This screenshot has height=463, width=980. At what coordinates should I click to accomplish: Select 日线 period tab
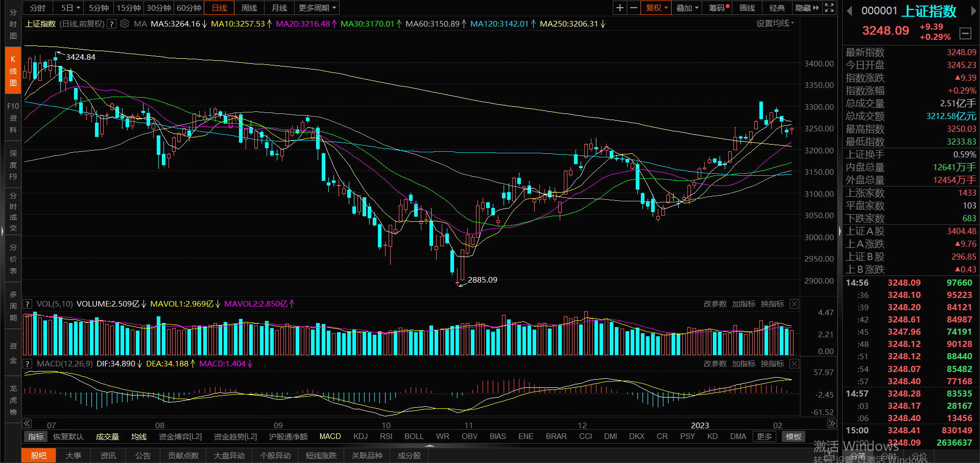(x=219, y=8)
